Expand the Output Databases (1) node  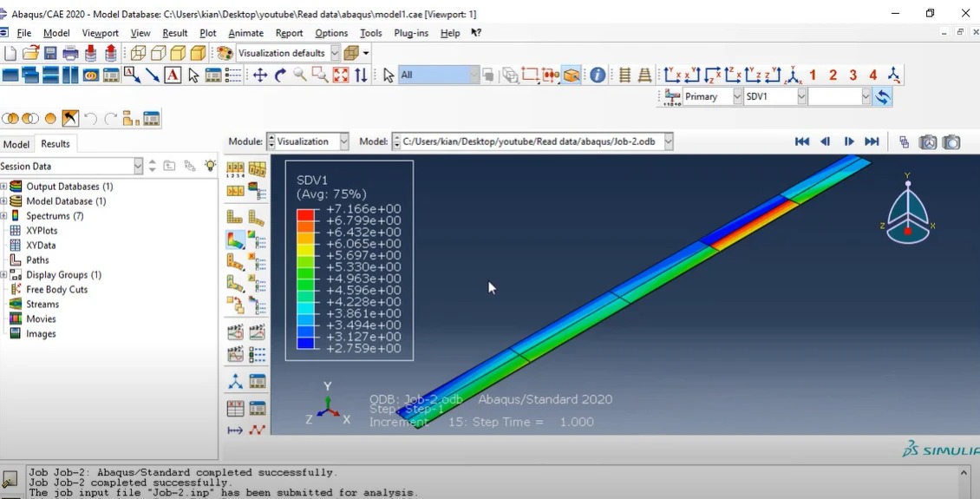[x=3, y=187]
